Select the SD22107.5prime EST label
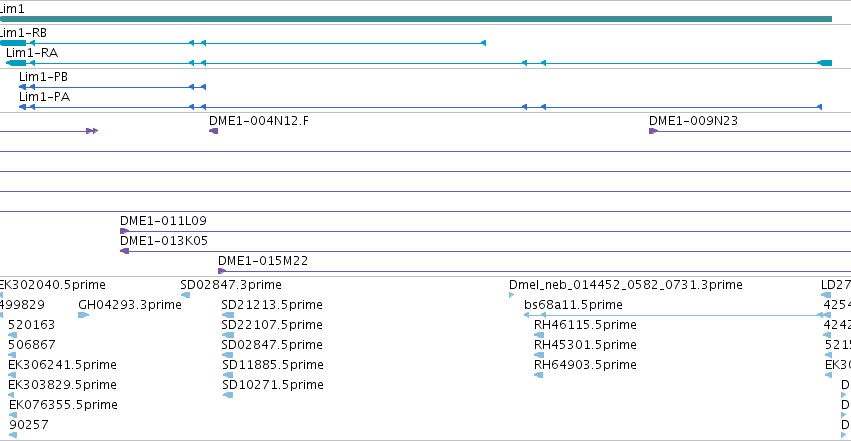The height and width of the screenshot is (441, 851). (x=272, y=325)
